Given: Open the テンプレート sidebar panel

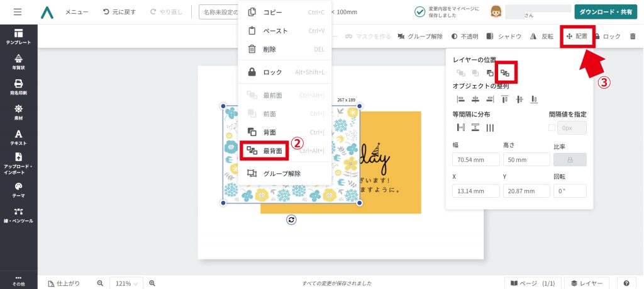Looking at the screenshot, I should click(x=18, y=37).
